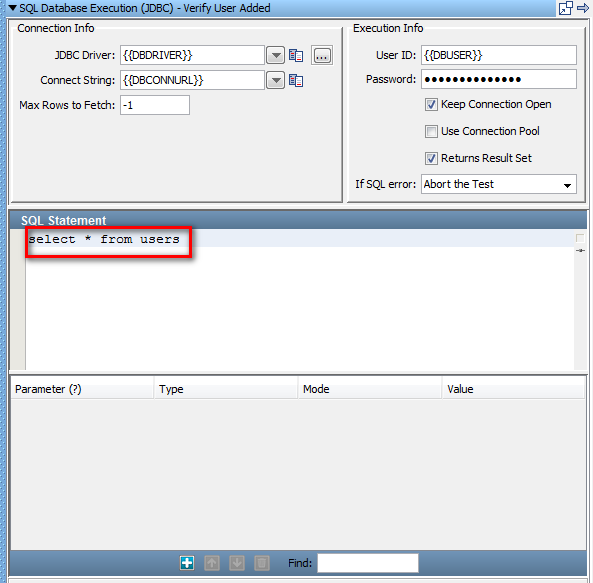Click the Parameter (?) column header
The width and height of the screenshot is (593, 583).
point(82,389)
